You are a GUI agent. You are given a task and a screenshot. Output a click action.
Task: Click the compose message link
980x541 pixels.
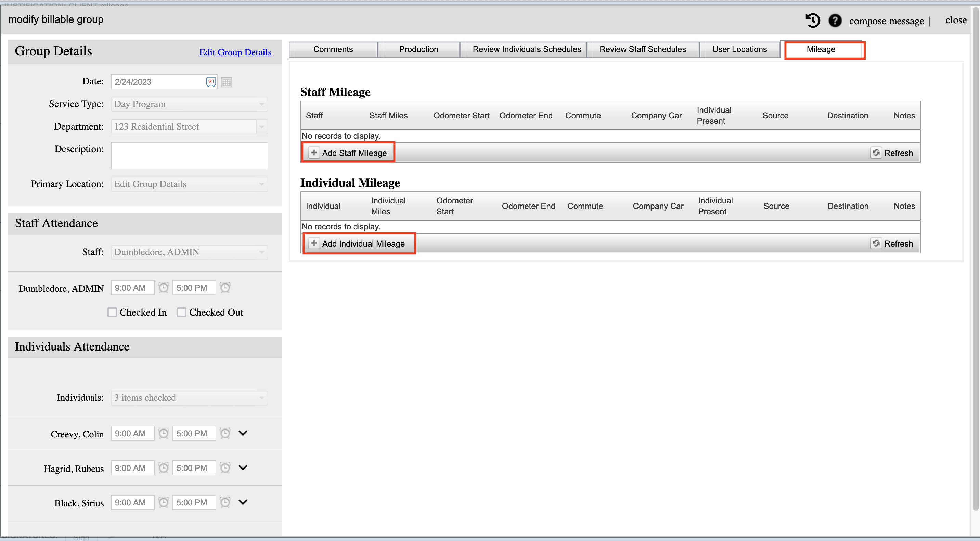886,21
